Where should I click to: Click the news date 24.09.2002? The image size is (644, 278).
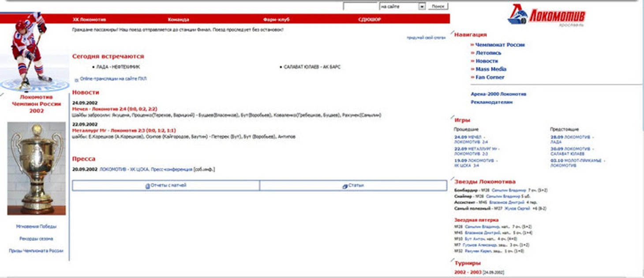click(85, 103)
